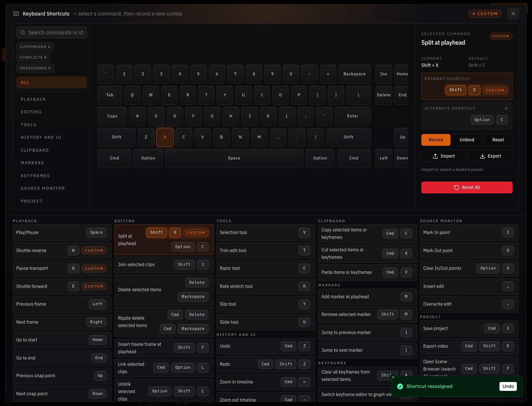
Task: Unbind the selected shortcut
Action: point(467,140)
